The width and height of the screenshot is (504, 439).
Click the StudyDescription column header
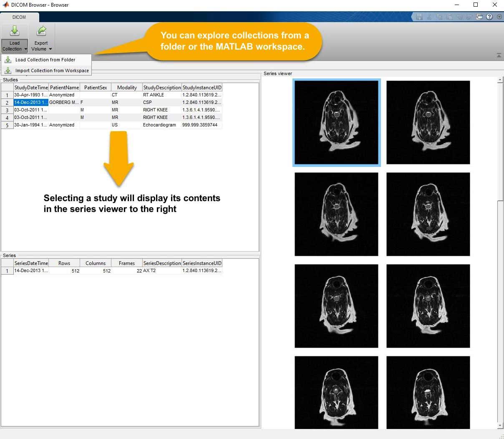[x=162, y=87]
